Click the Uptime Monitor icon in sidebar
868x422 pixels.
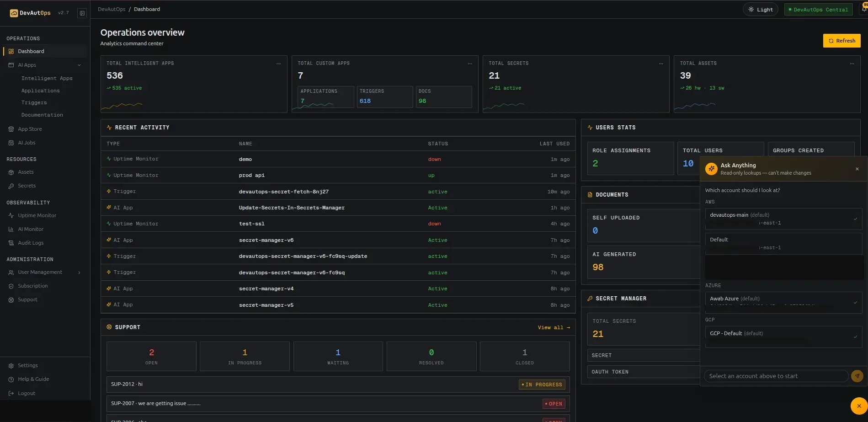click(11, 215)
